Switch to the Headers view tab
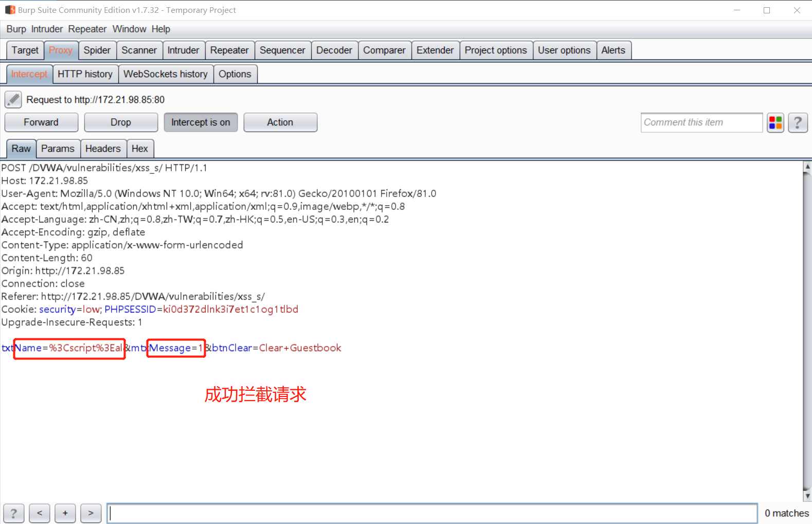Image resolution: width=812 pixels, height=524 pixels. [103, 149]
